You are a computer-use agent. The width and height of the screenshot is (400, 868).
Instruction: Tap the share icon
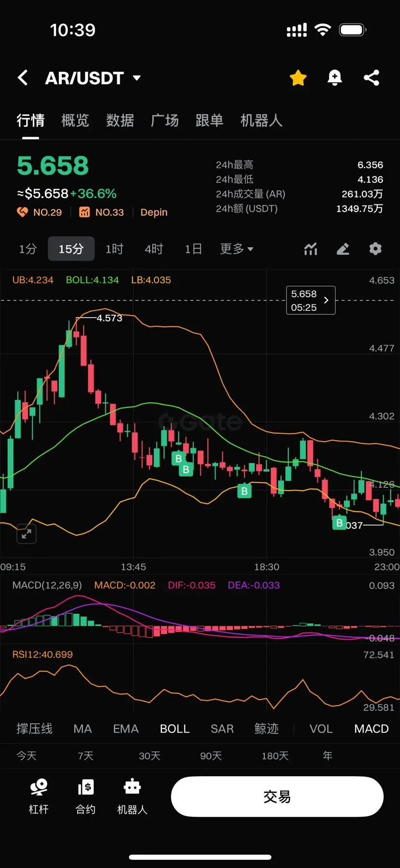coord(371,78)
